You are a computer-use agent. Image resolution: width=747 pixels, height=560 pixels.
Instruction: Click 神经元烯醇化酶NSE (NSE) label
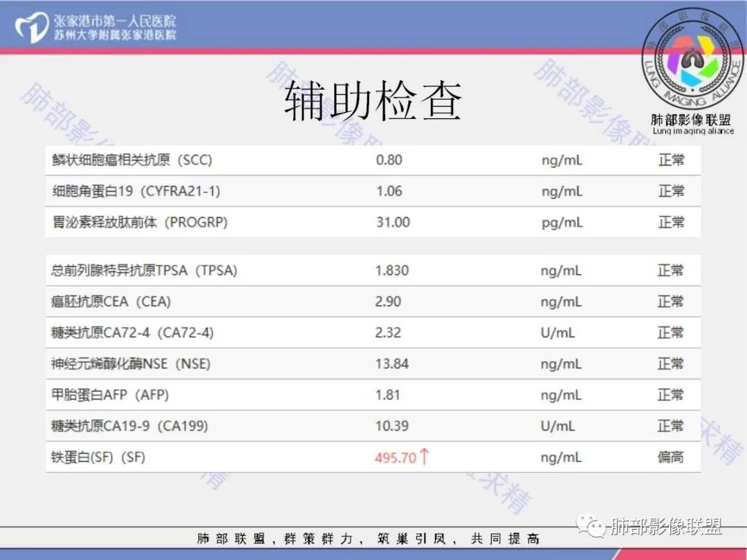tap(131, 364)
